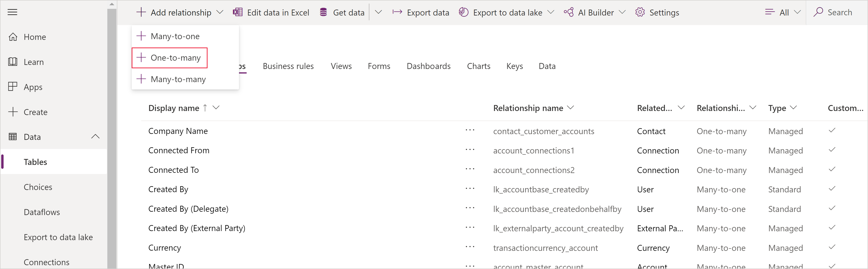This screenshot has height=269, width=868.
Task: Select the Many-to-many relationship option
Action: click(178, 79)
